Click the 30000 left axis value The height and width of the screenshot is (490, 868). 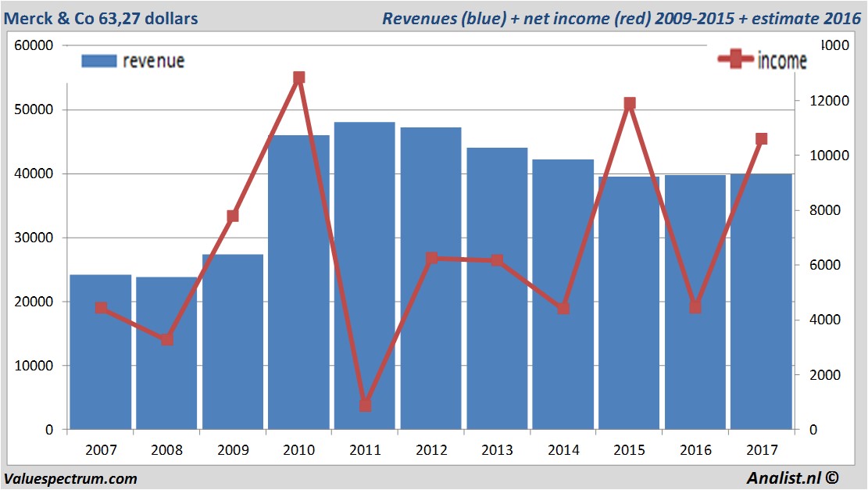tap(34, 238)
